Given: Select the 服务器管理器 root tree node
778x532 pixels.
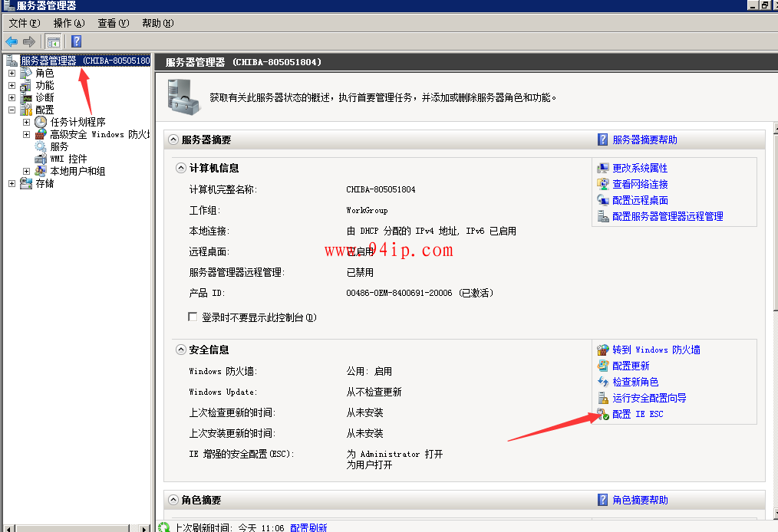Looking at the screenshot, I should pos(85,61).
